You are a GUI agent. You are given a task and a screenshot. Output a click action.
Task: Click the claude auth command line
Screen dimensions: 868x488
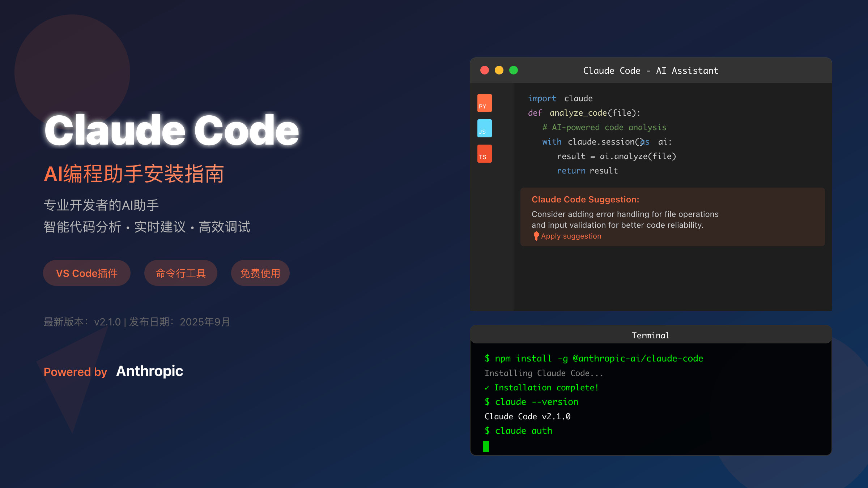coord(518,431)
